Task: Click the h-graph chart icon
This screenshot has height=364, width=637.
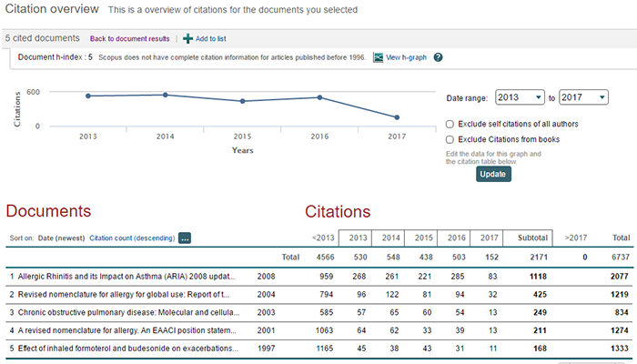Action: coord(378,57)
